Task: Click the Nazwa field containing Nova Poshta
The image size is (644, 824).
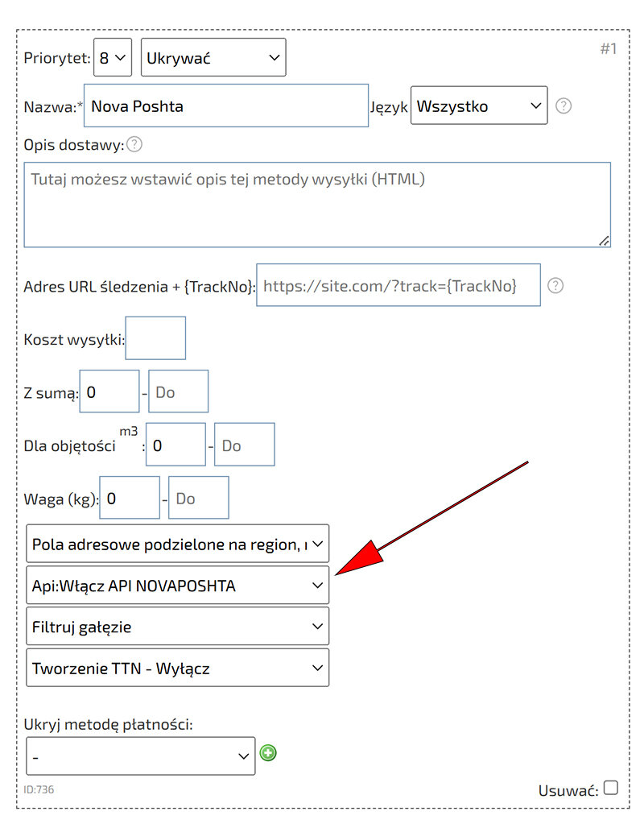Action: click(x=225, y=106)
